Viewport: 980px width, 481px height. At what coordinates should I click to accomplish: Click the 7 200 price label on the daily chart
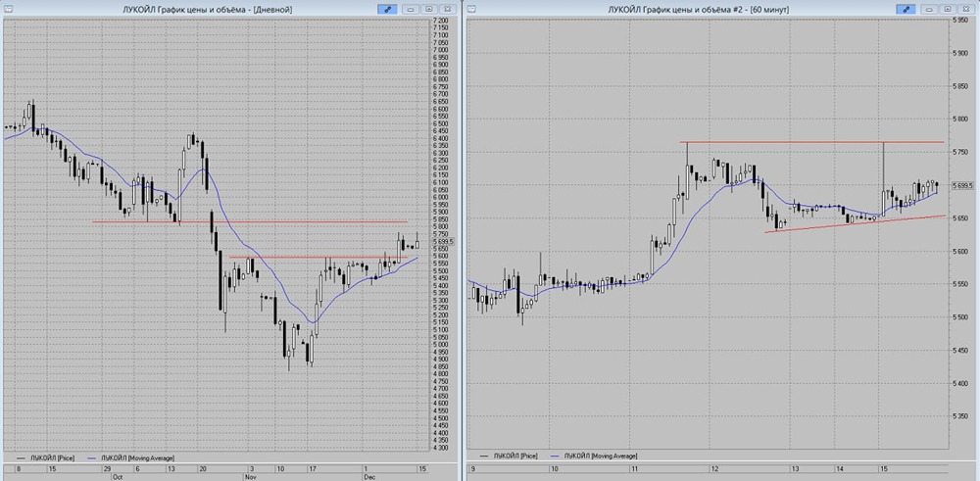point(441,21)
